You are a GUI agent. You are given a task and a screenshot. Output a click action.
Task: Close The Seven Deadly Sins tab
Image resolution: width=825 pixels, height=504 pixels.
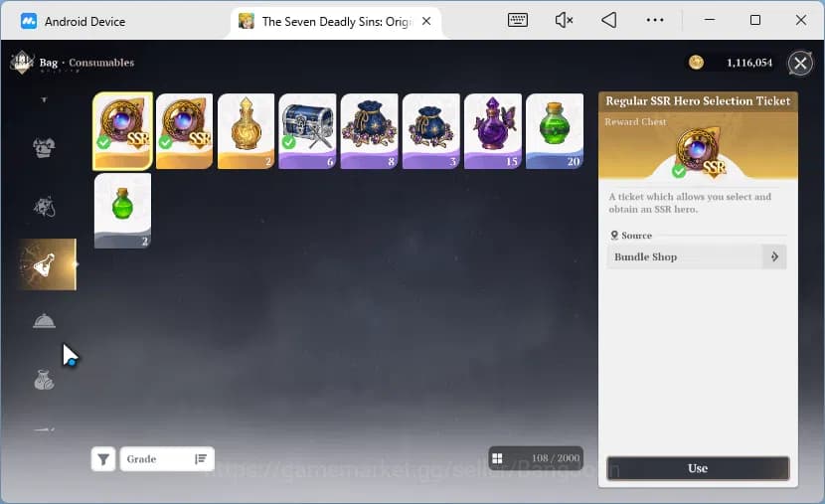pyautogui.click(x=426, y=21)
